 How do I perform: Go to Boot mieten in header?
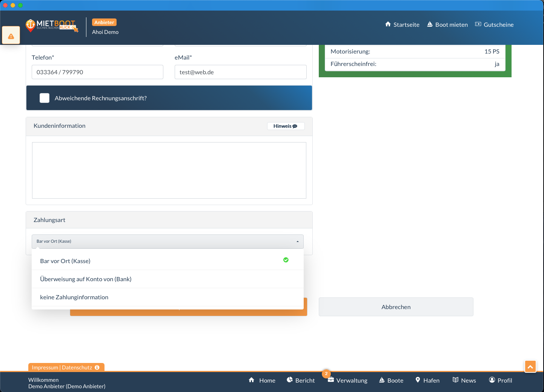(x=447, y=24)
